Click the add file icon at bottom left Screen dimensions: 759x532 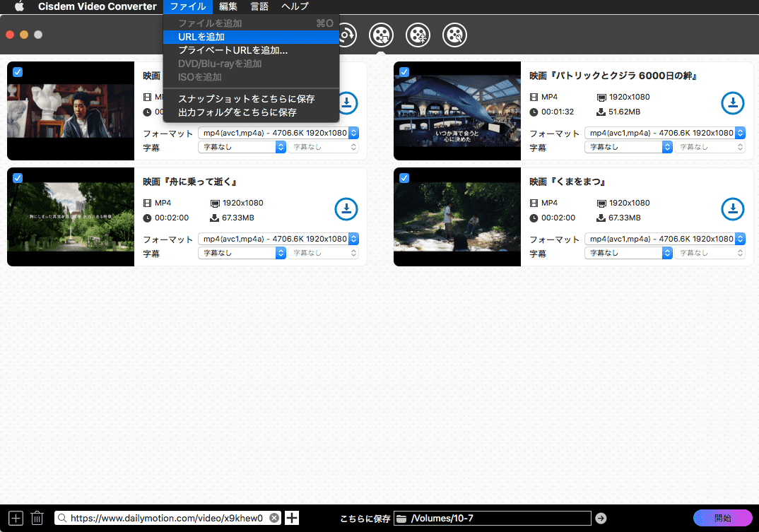pos(16,518)
